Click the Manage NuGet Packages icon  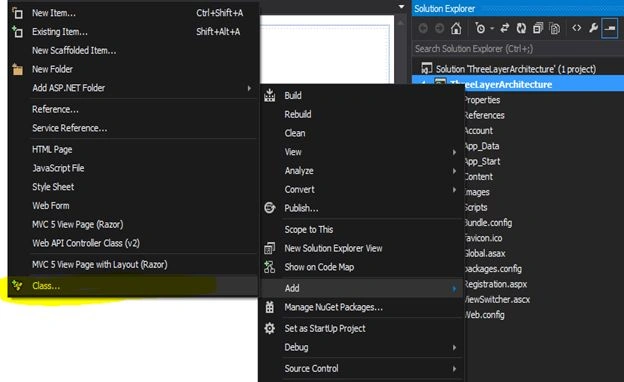point(269,307)
